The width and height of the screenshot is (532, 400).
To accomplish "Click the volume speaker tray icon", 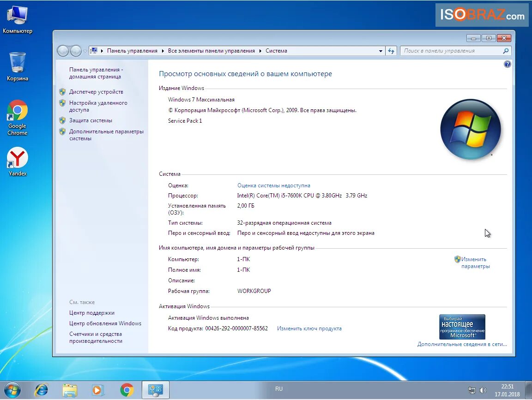I will tap(483, 390).
